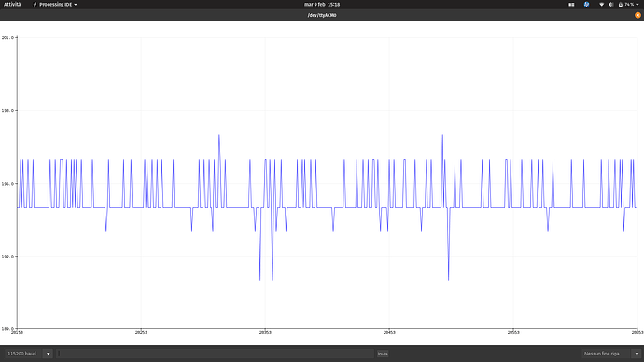Expand the system menu arrow

coord(637,4)
